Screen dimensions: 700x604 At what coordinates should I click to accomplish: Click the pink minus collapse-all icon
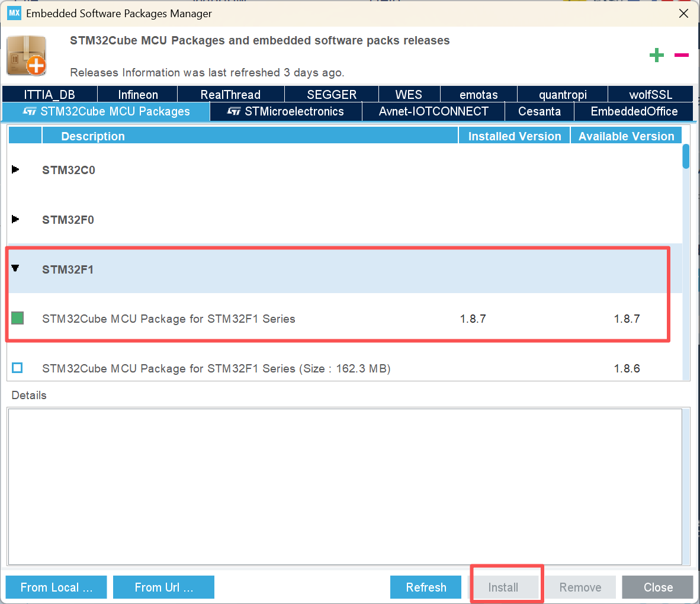(681, 55)
